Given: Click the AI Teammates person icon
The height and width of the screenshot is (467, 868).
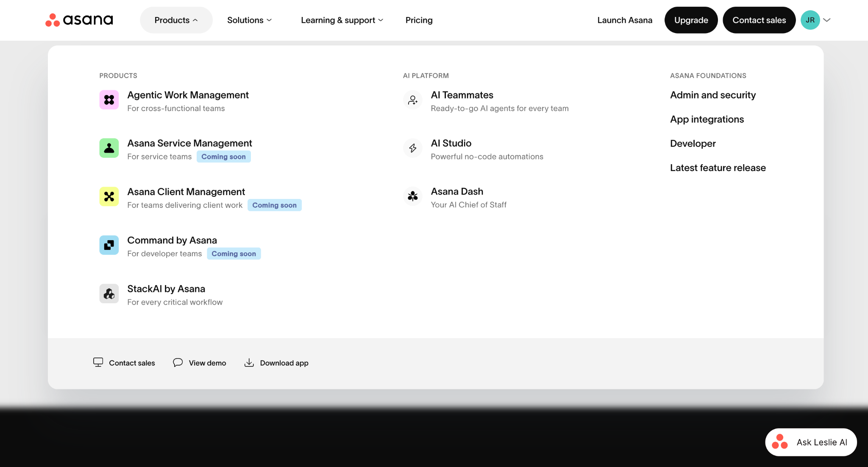Looking at the screenshot, I should [412, 100].
